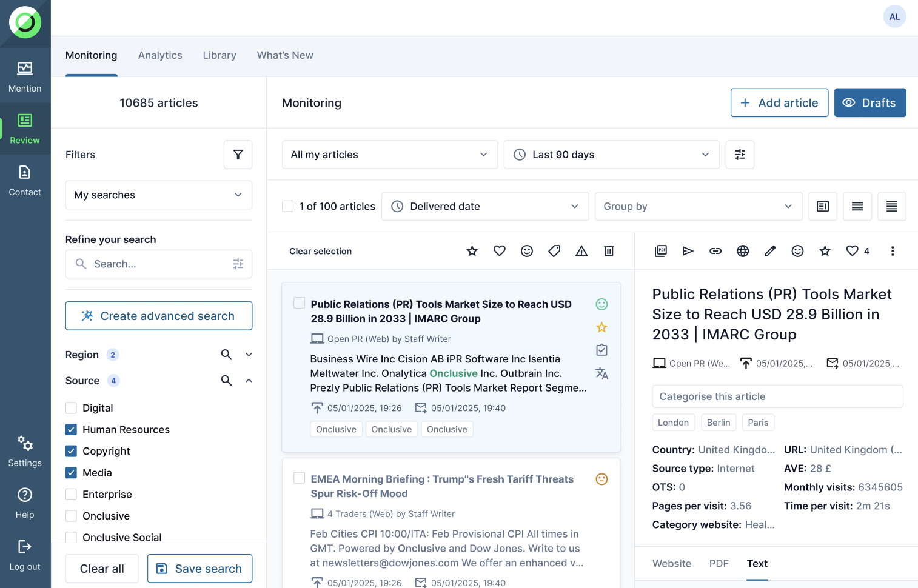Uncheck the Human Resources source checkbox
The image size is (918, 588).
[x=72, y=430]
